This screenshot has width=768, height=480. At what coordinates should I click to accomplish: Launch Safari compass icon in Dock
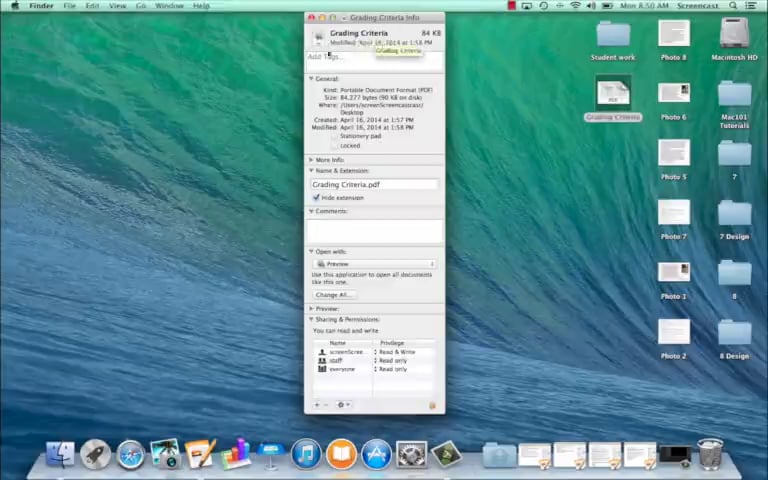pos(130,455)
